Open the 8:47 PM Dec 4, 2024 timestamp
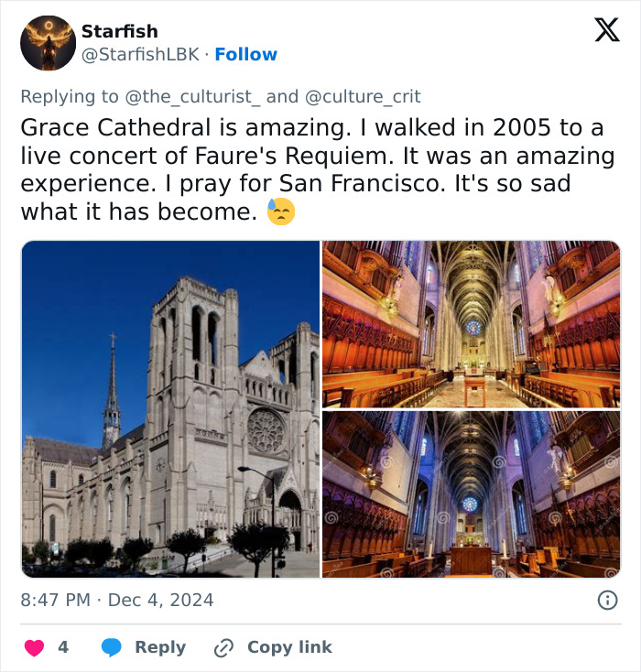641x672 pixels. tap(117, 601)
